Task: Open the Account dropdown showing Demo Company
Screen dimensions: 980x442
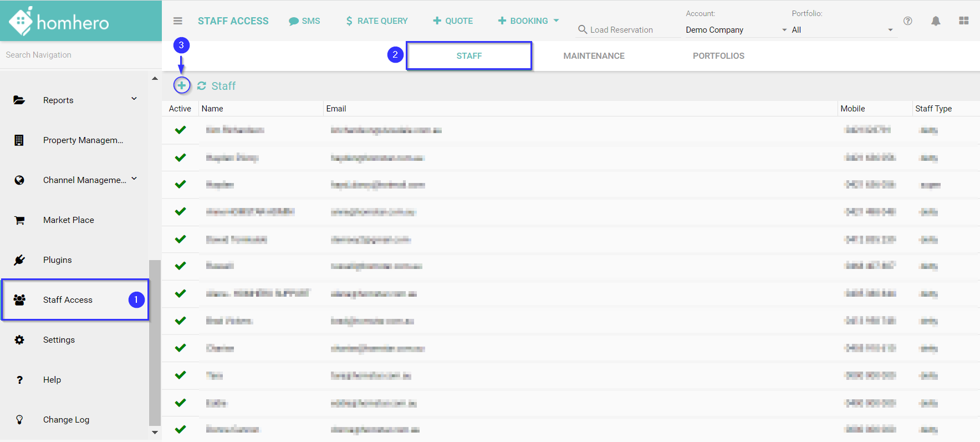Action: 736,30
